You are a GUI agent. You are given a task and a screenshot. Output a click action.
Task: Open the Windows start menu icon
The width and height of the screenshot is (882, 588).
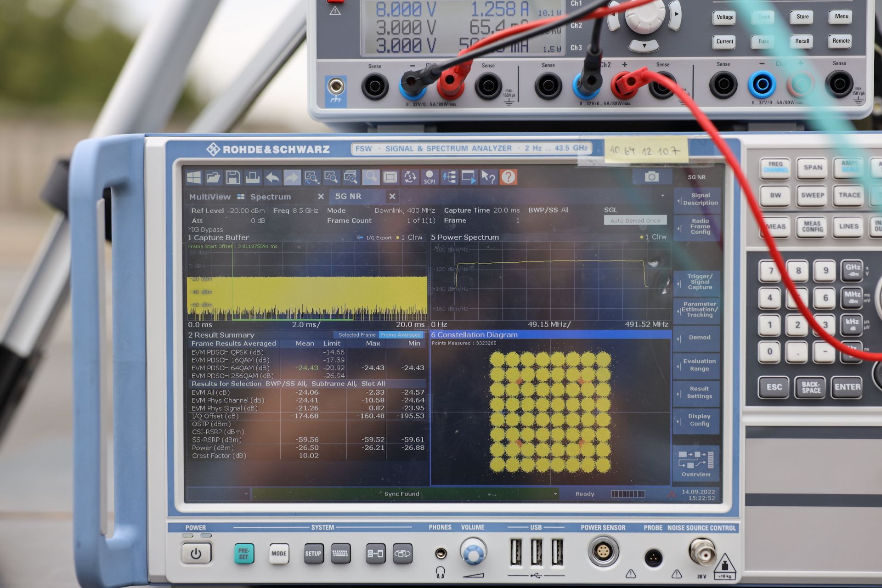pos(194,177)
